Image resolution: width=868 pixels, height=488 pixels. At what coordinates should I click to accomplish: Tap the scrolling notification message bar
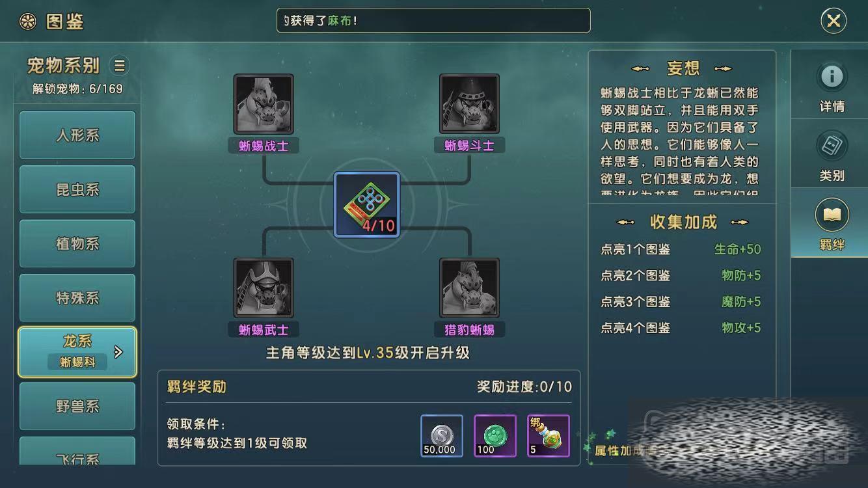[433, 20]
